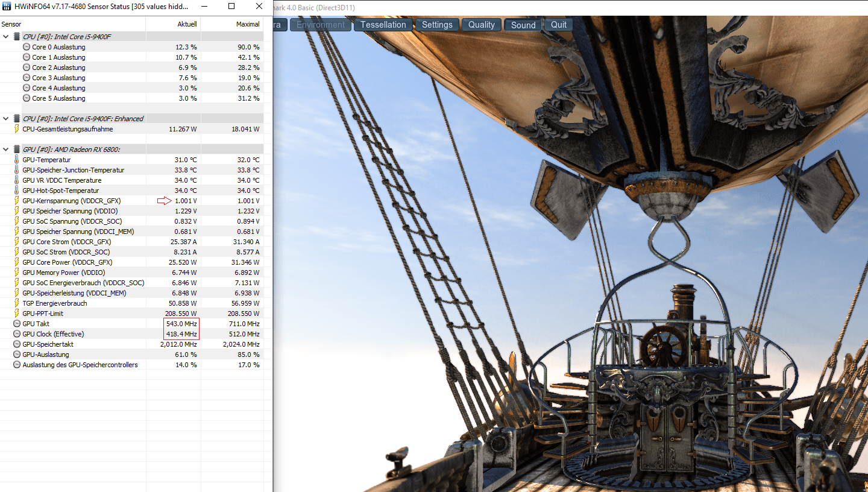This screenshot has height=492, width=868.
Task: Click the 56.959 W TGP maximum value
Action: [x=246, y=303]
